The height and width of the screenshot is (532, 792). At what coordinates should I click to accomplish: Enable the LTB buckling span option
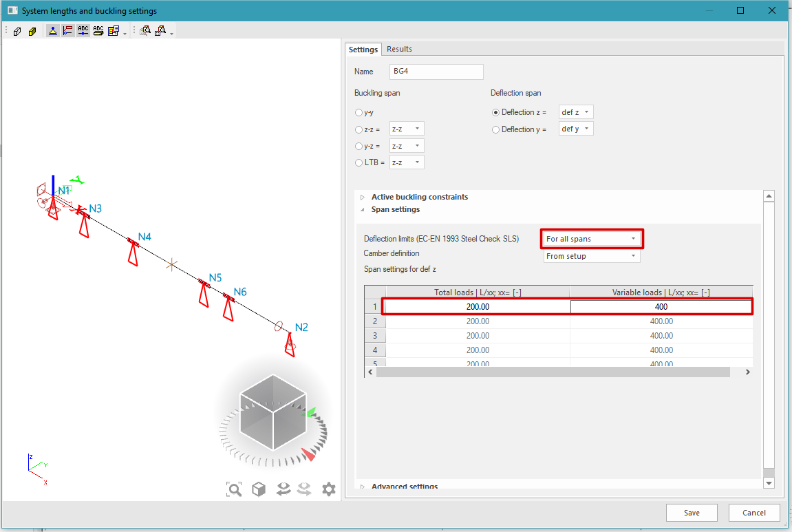358,162
